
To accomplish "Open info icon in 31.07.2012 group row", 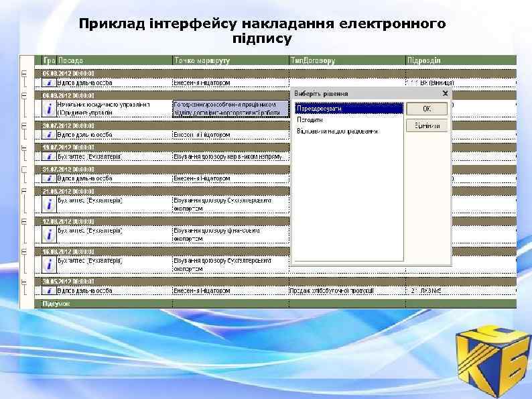I will [49, 178].
